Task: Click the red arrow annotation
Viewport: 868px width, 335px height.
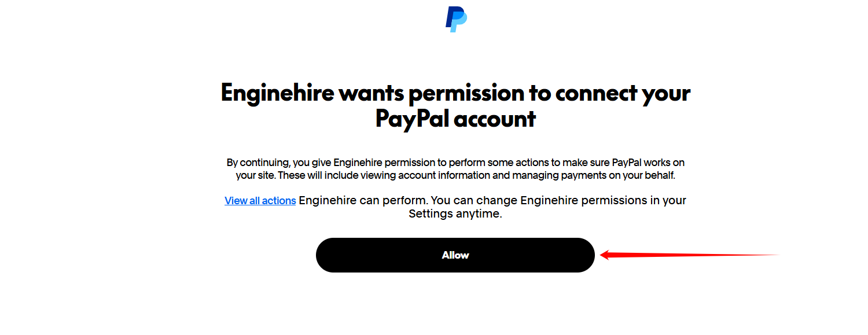Action: pos(689,255)
